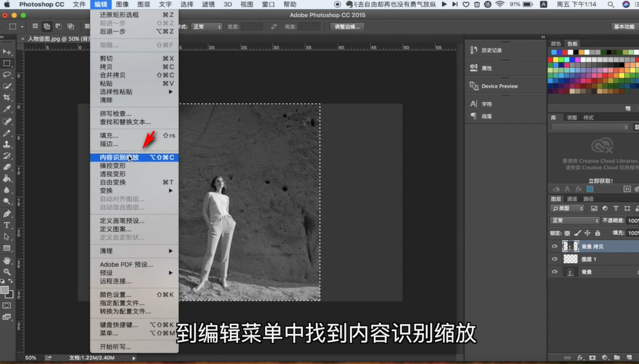Open the 图像 menu
Image resolution: width=639 pixels, height=364 pixels.
(122, 4)
